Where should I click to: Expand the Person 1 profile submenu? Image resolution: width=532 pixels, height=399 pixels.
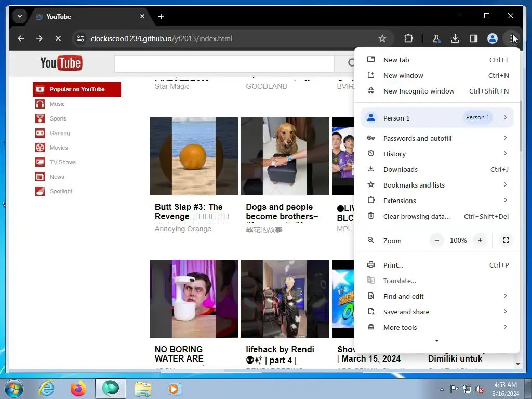[x=437, y=118]
